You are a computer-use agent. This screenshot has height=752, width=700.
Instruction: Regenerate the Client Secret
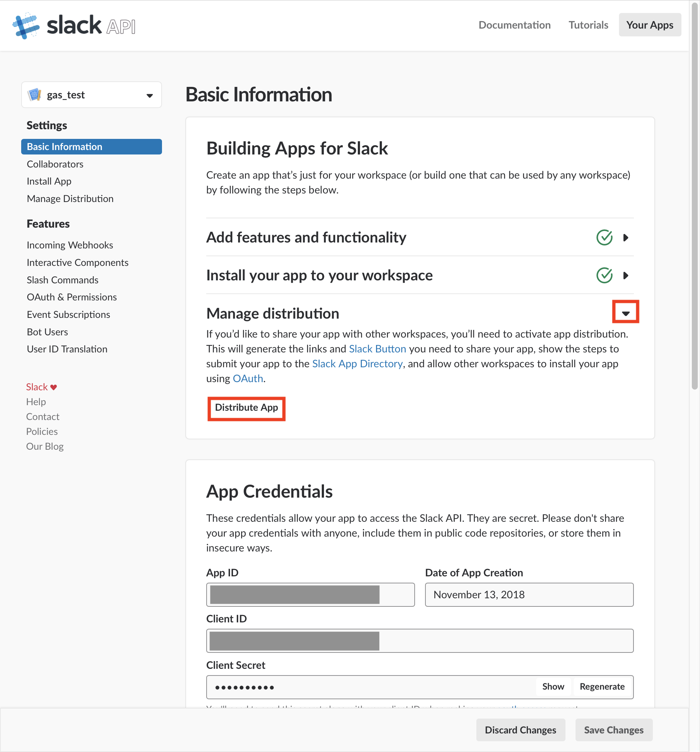[602, 687]
